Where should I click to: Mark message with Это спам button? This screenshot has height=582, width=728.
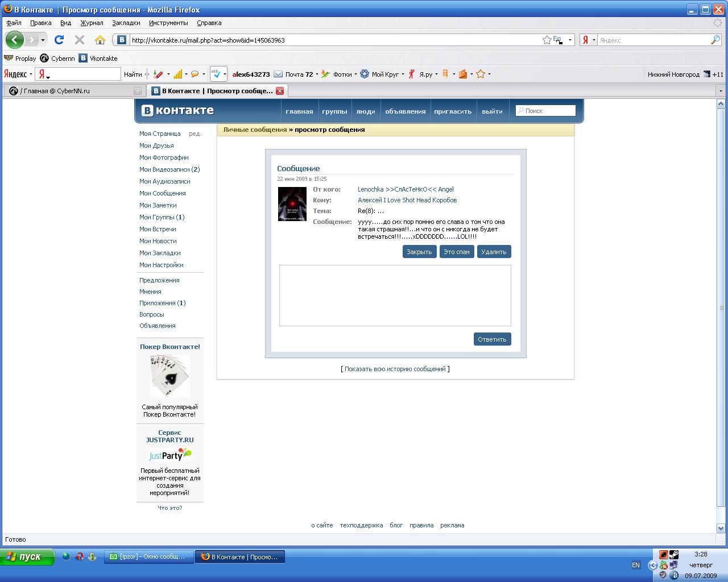click(x=457, y=251)
